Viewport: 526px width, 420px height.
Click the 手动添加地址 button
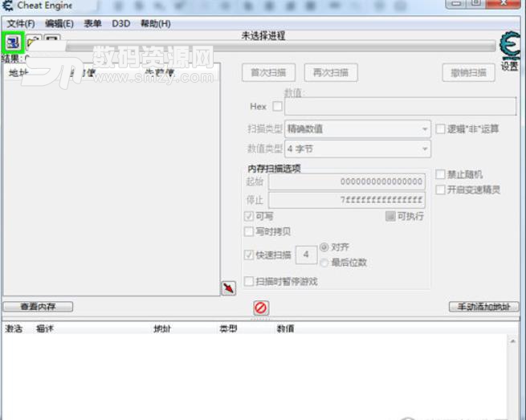click(x=483, y=307)
